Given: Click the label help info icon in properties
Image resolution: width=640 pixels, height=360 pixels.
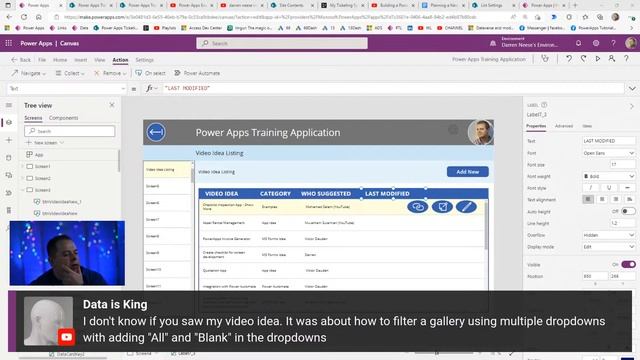Looking at the screenshot, I should pos(544,105).
